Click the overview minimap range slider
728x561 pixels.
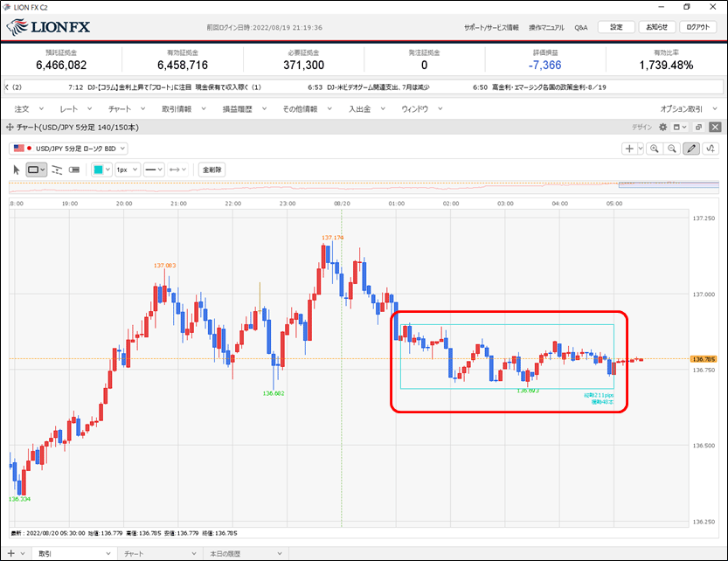click(669, 185)
